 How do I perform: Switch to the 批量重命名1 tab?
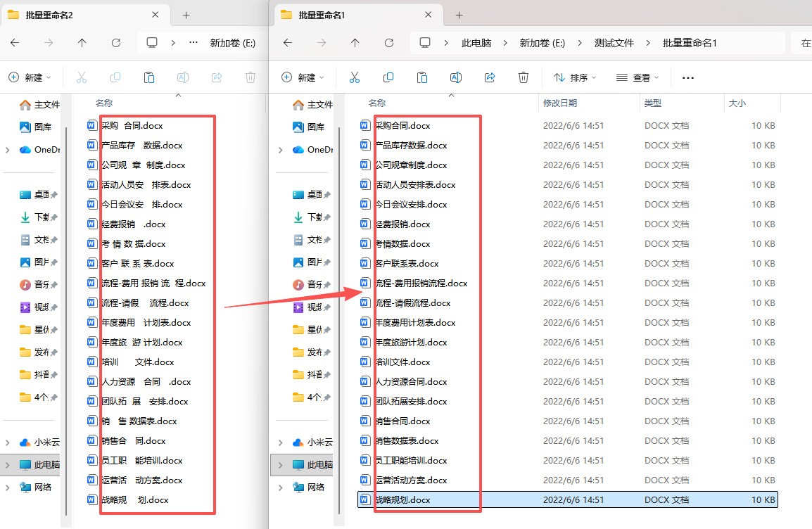point(357,15)
